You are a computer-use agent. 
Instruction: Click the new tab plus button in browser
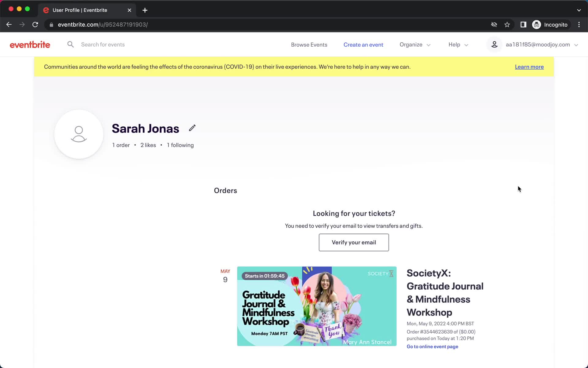click(x=145, y=10)
